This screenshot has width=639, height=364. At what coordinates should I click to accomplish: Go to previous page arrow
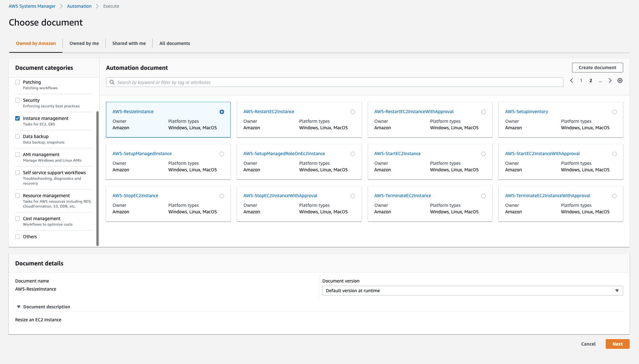tap(571, 81)
